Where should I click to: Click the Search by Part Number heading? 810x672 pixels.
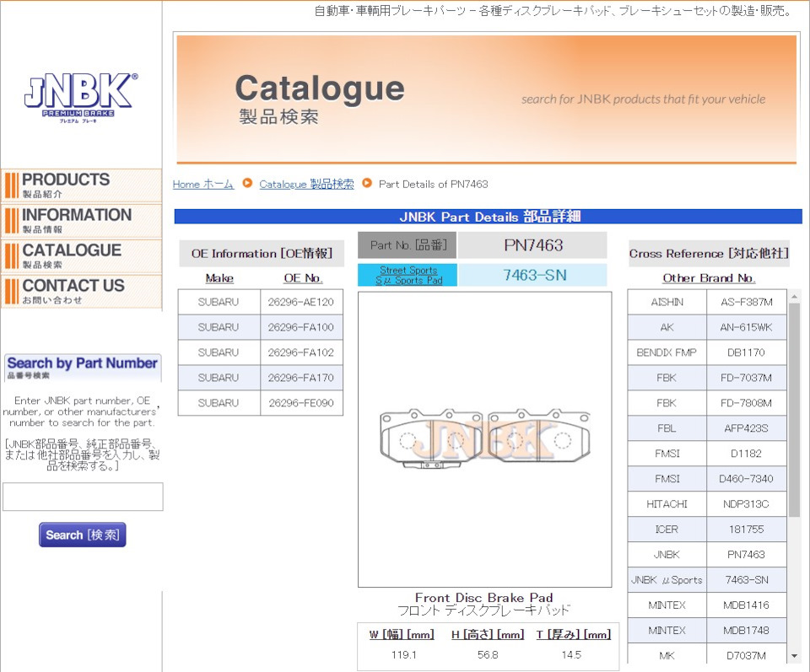(x=82, y=363)
